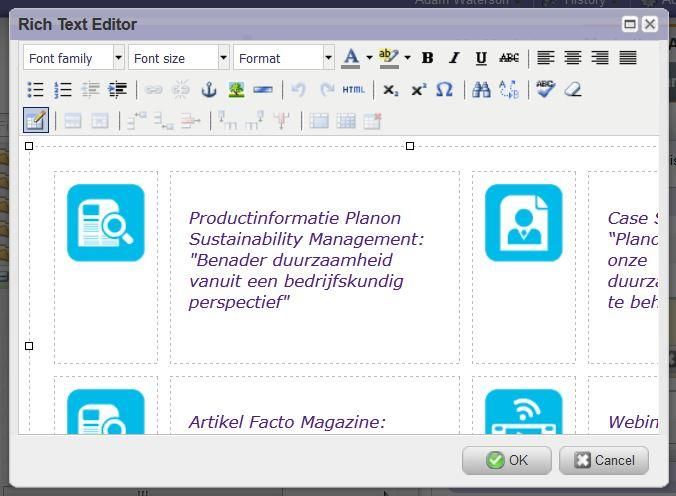Insert a bulleted list
Viewport: 676px width, 496px height.
coord(35,90)
